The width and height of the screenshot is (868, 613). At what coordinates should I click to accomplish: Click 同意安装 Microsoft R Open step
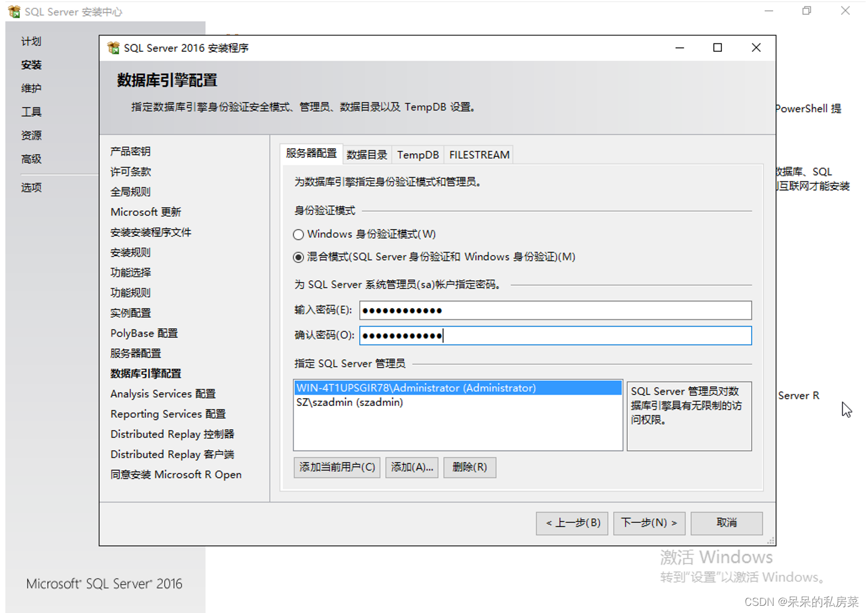pyautogui.click(x=176, y=475)
